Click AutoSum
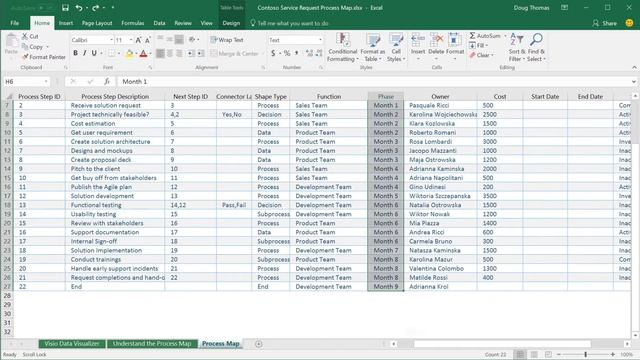This screenshot has height=360, width=640. pyautogui.click(x=484, y=36)
